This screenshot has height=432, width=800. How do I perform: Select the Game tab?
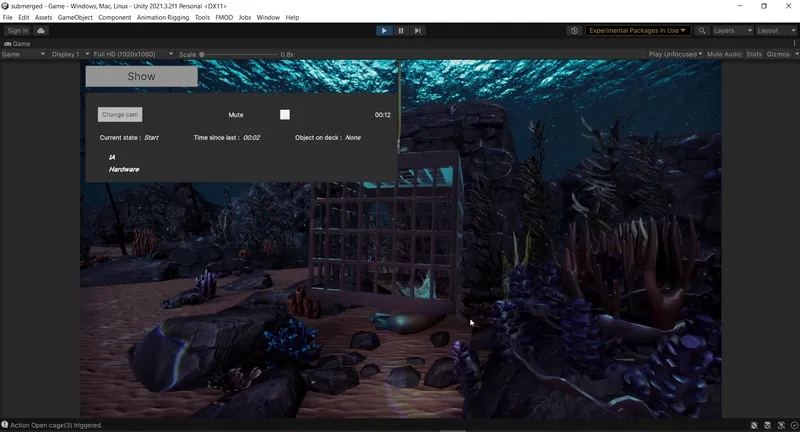coord(17,44)
